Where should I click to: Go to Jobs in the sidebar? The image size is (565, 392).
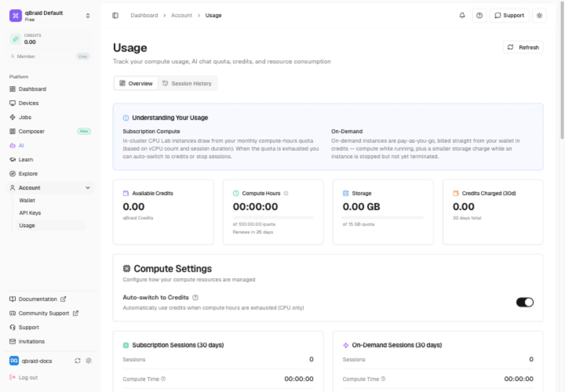[50, 117]
